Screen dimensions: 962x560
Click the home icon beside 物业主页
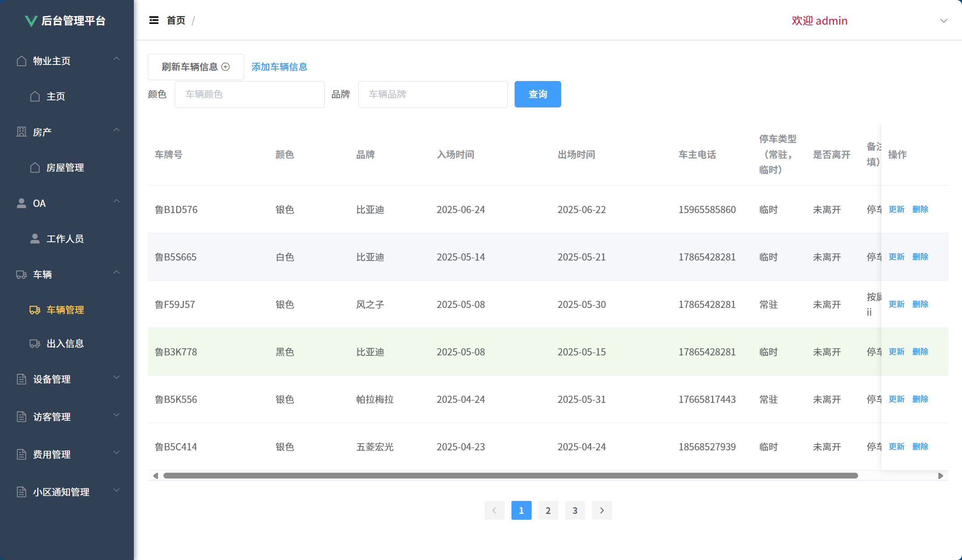[x=21, y=60]
